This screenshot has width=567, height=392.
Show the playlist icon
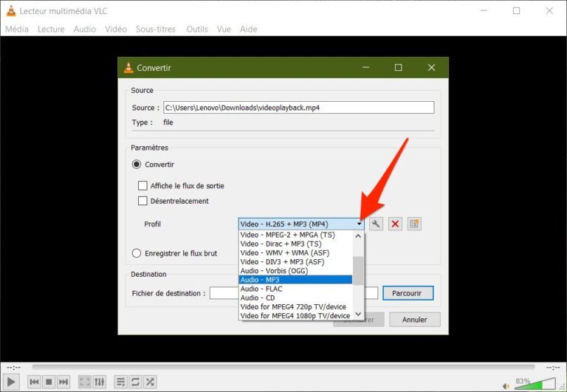click(x=121, y=382)
